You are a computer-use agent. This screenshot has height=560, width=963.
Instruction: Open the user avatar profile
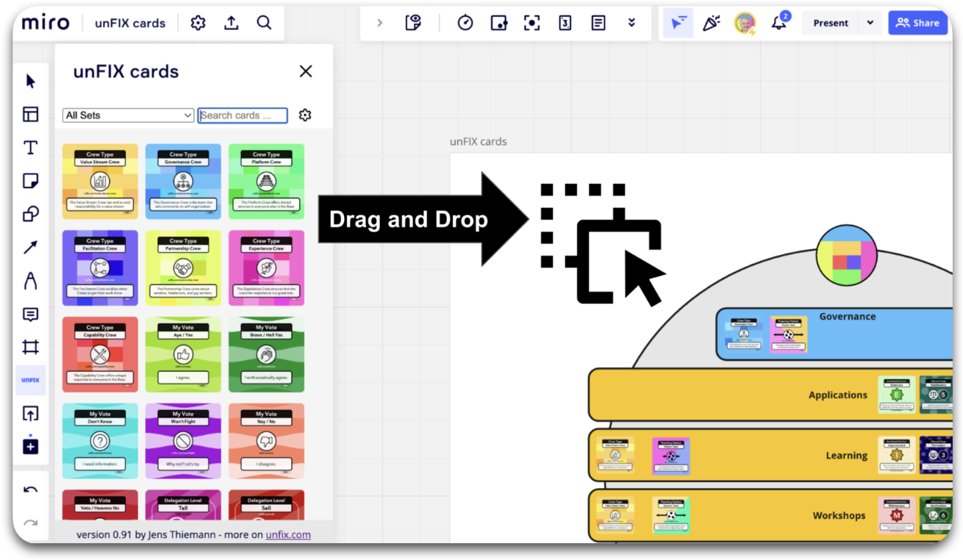(745, 23)
